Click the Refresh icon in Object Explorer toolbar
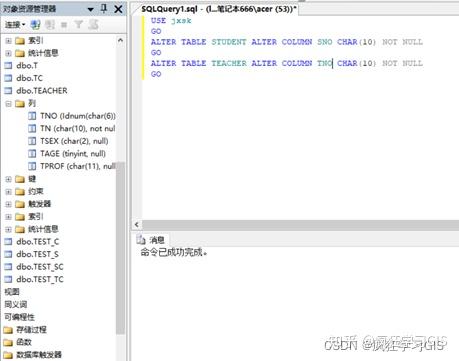The image size is (459, 361). point(93,24)
